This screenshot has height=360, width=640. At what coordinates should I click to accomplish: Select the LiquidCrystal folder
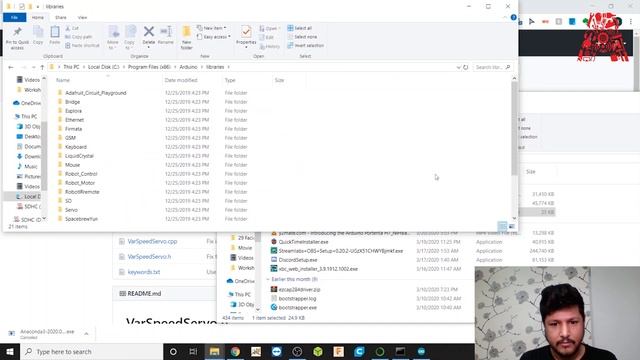79,156
